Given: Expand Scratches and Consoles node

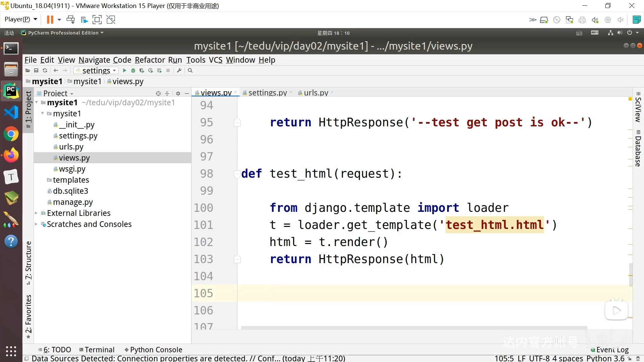Looking at the screenshot, I should (x=36, y=224).
